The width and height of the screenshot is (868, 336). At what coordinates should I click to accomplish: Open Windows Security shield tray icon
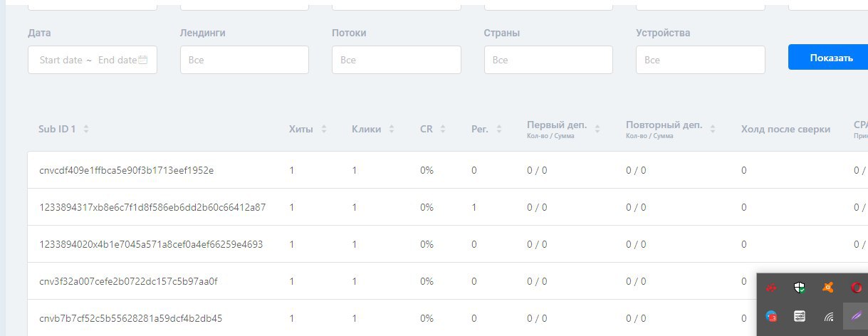coord(800,288)
